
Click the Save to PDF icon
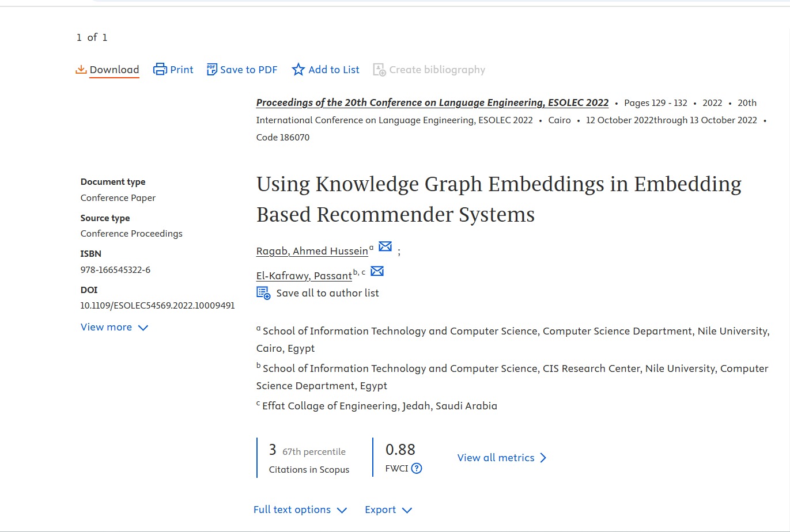click(212, 70)
